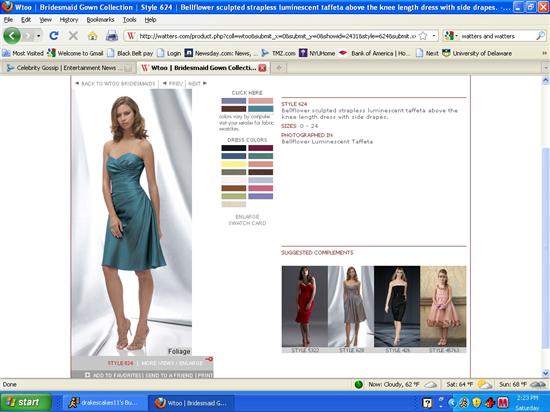Select the light green dress color swatch
550x412 pixels.
(234, 196)
